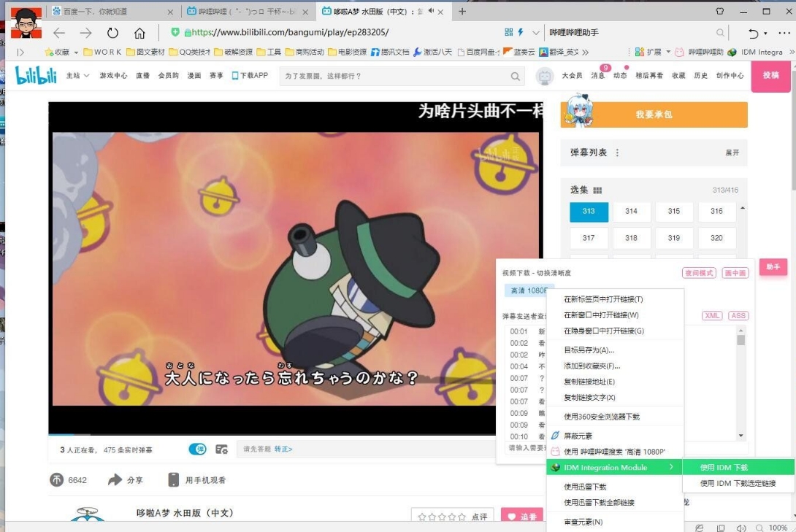Toggle the danmaku display switch
The width and height of the screenshot is (796, 532).
(197, 449)
